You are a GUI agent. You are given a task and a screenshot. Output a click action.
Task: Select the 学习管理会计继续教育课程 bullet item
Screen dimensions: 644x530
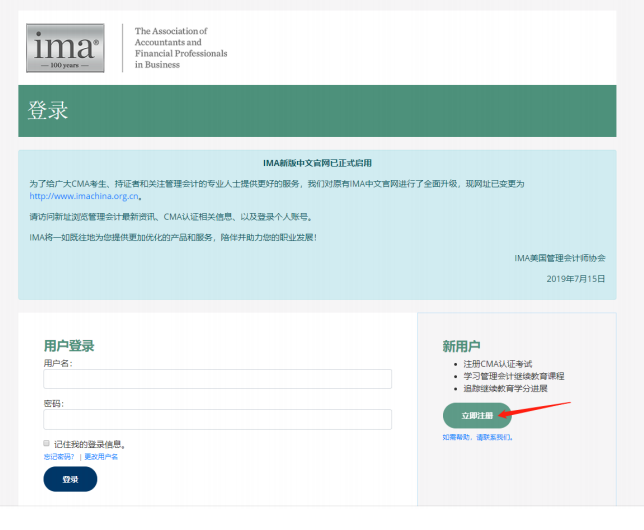(x=513, y=376)
